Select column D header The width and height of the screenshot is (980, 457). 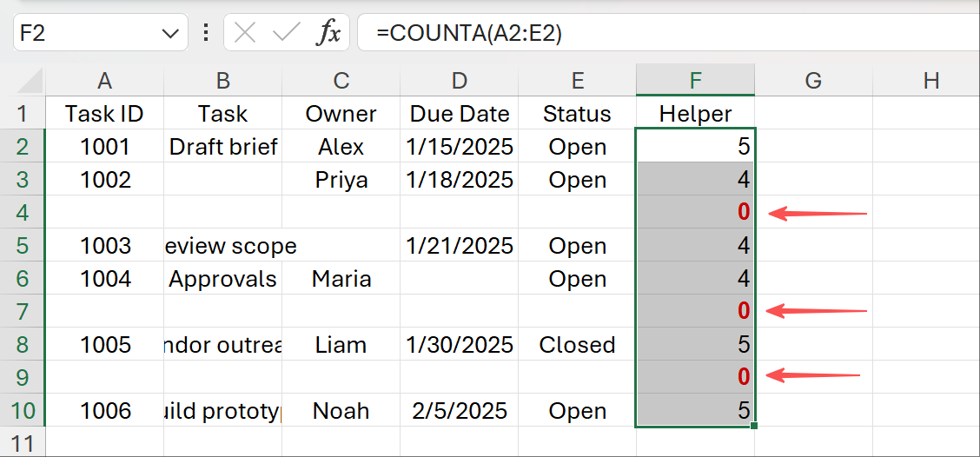point(459,81)
